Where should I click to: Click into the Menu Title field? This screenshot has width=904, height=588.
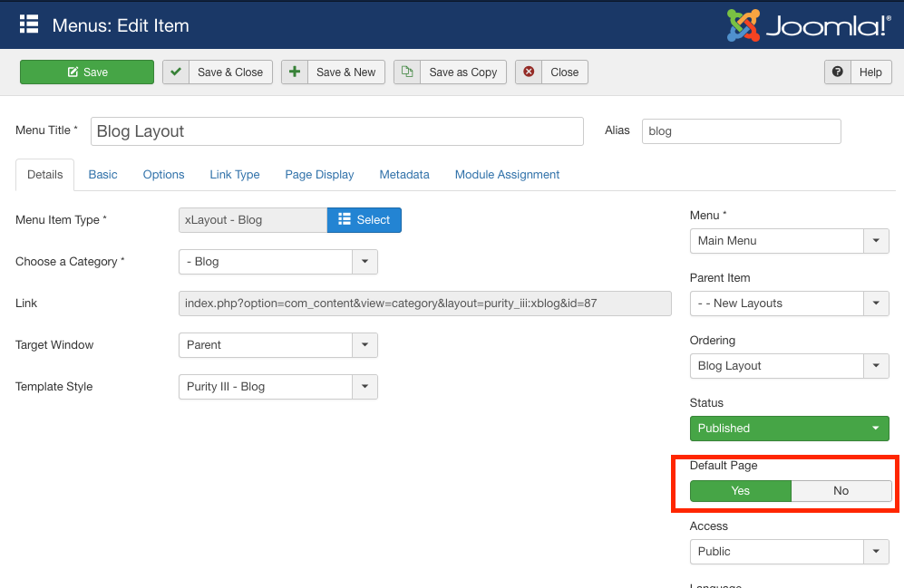click(336, 131)
